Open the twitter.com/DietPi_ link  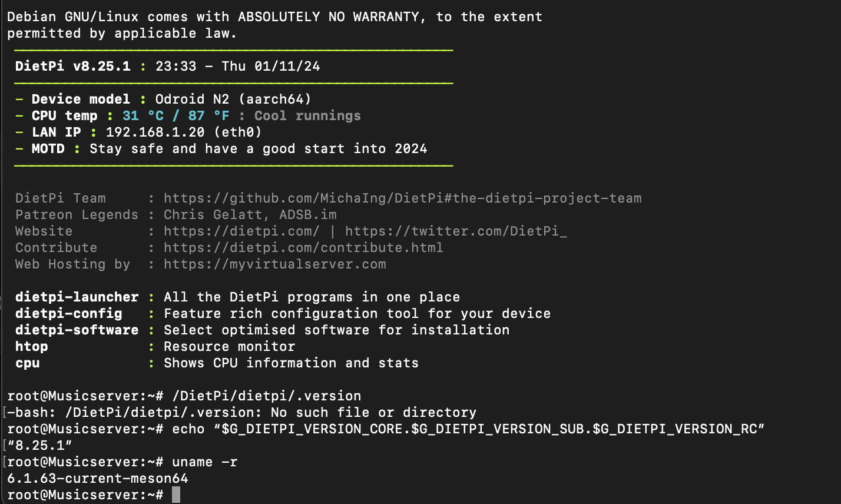point(456,231)
